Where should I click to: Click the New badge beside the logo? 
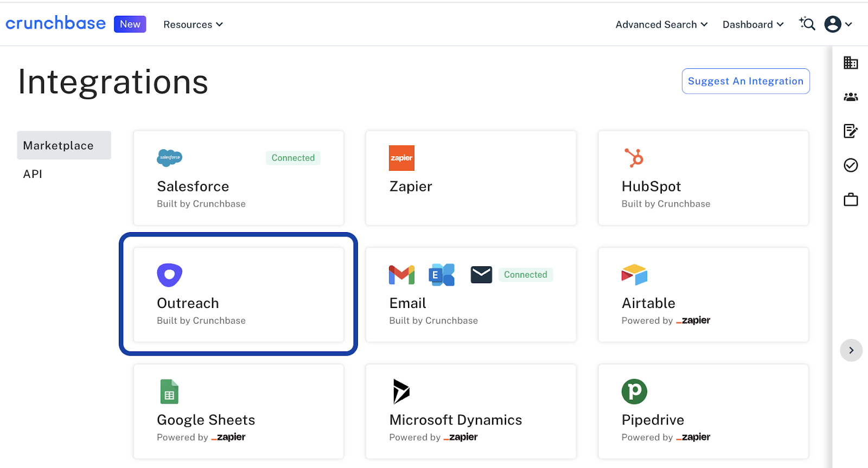[x=130, y=24]
